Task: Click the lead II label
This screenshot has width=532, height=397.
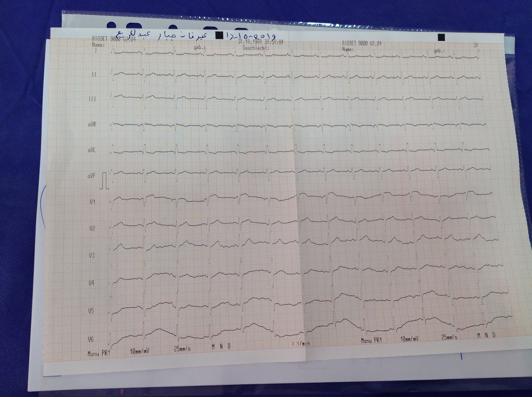Action: click(94, 75)
